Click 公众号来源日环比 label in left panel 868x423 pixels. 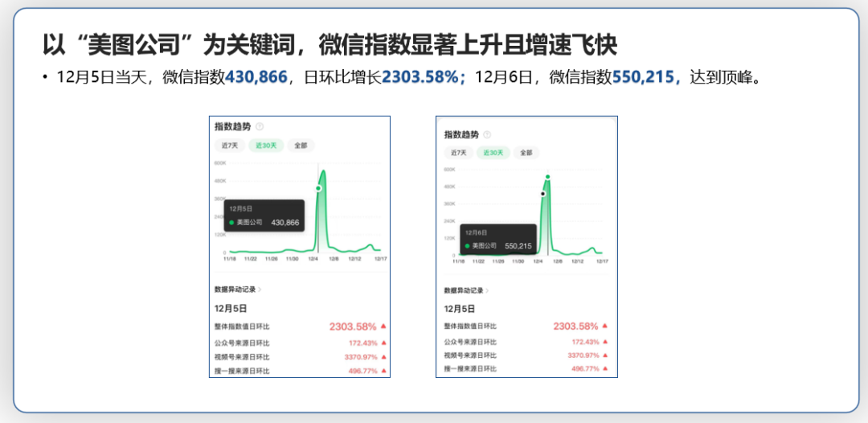[x=242, y=343]
